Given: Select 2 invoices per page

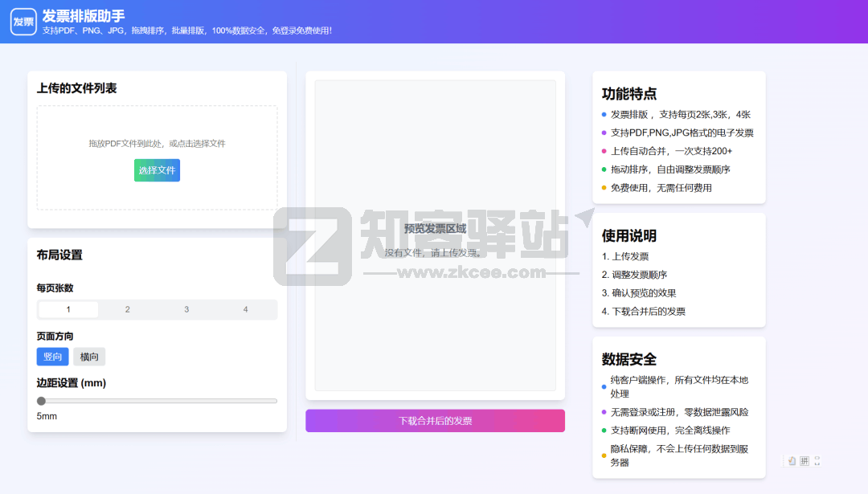Looking at the screenshot, I should pos(127,308).
